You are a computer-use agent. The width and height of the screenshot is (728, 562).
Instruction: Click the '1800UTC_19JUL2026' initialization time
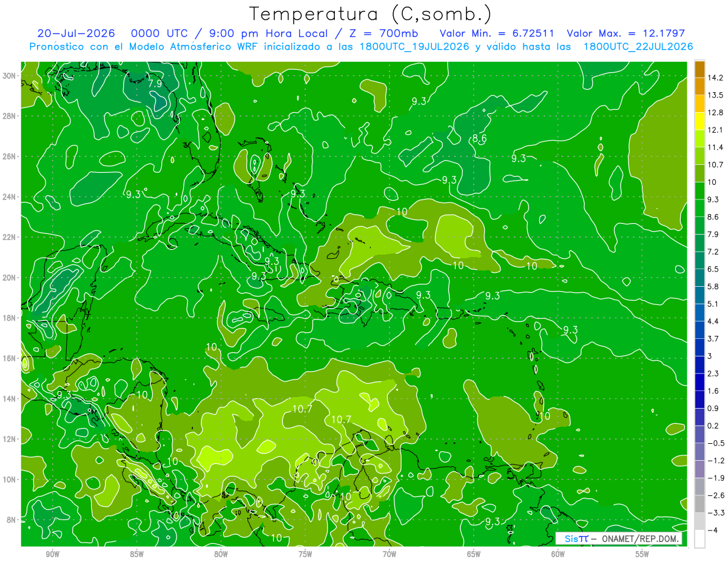click(x=413, y=47)
